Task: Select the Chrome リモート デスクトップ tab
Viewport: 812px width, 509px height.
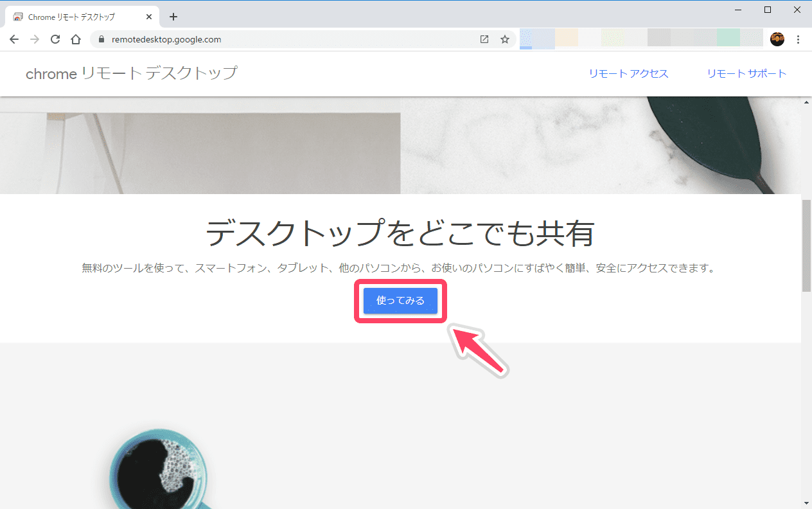Action: point(84,17)
